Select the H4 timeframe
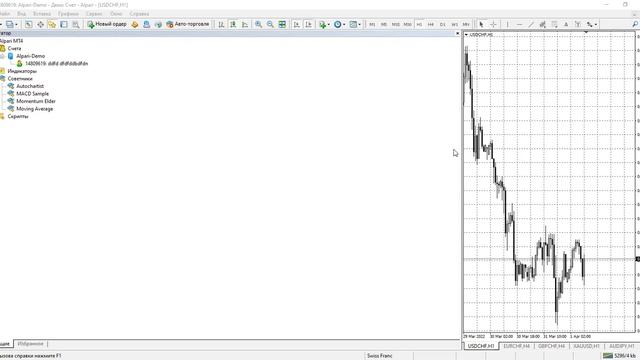Viewport: 640px width, 360px height. (x=431, y=24)
